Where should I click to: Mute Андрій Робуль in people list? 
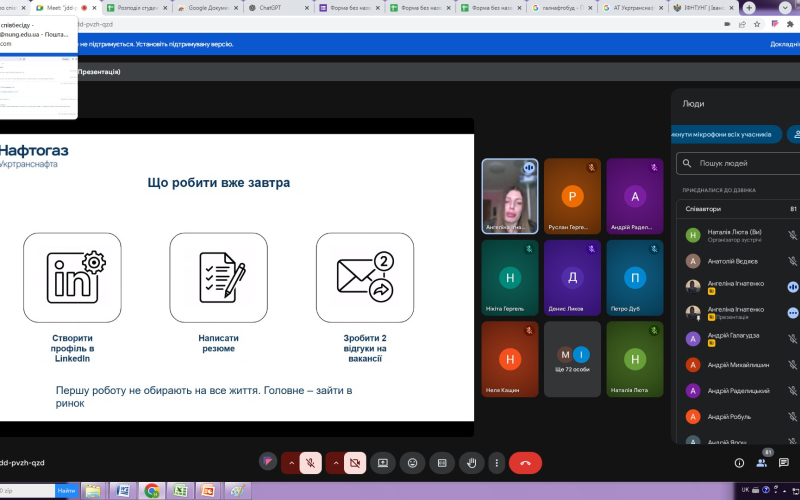tap(792, 417)
